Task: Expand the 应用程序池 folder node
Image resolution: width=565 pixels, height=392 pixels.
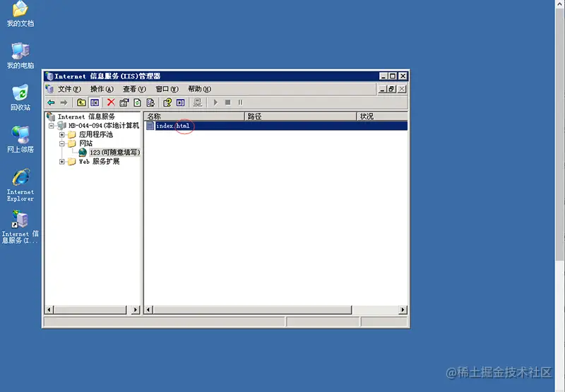Action: pyautogui.click(x=62, y=135)
